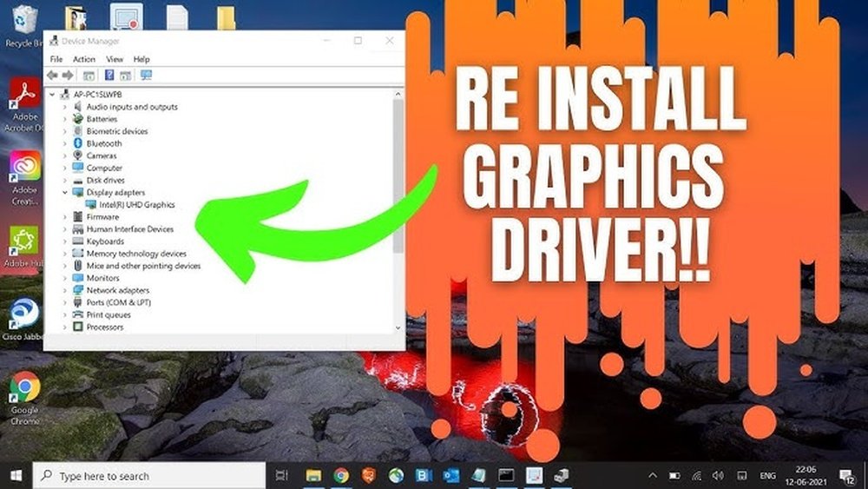Open Adobe Creative Cloud desktop icon
Image resolution: width=868 pixels, height=489 pixels.
pyautogui.click(x=23, y=167)
